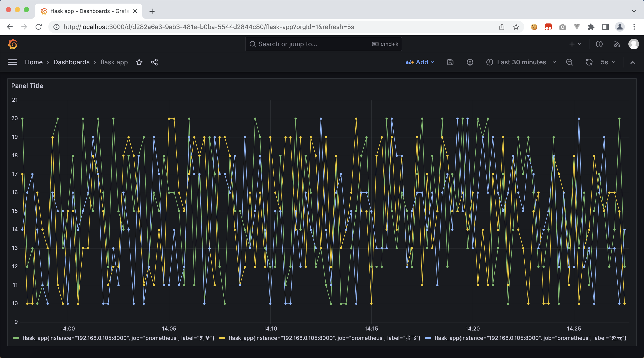The height and width of the screenshot is (358, 644).
Task: Click the share dashboard icon
Action: (154, 62)
